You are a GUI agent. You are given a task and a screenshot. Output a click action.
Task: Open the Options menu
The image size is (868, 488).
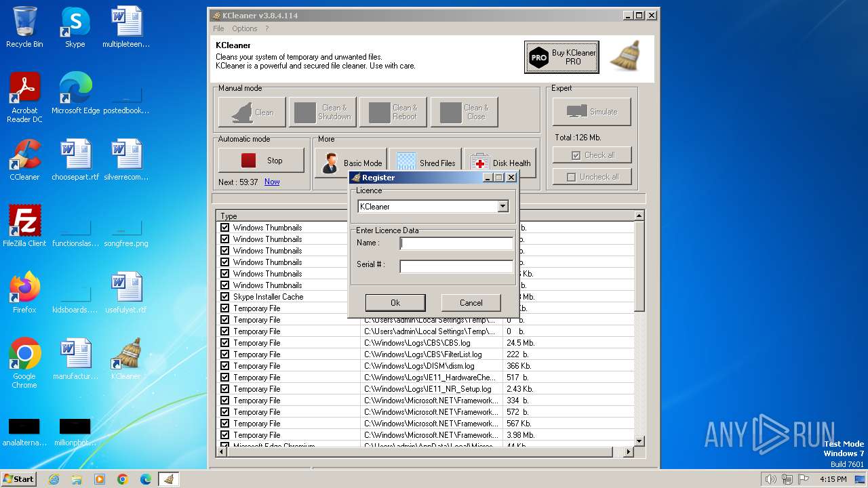pyautogui.click(x=245, y=28)
